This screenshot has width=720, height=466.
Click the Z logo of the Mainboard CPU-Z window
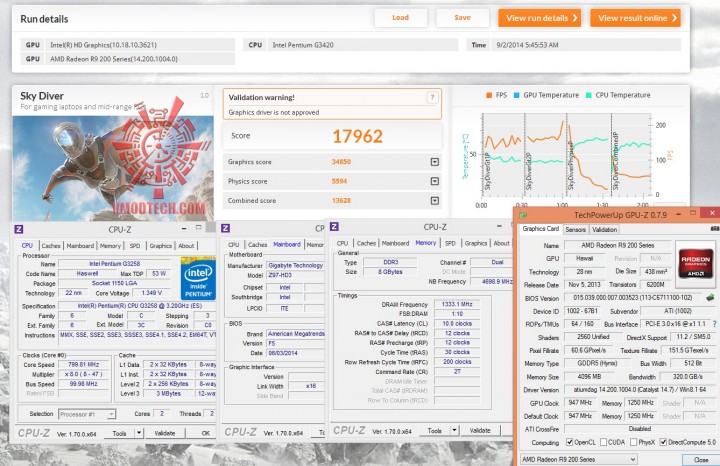(225, 228)
